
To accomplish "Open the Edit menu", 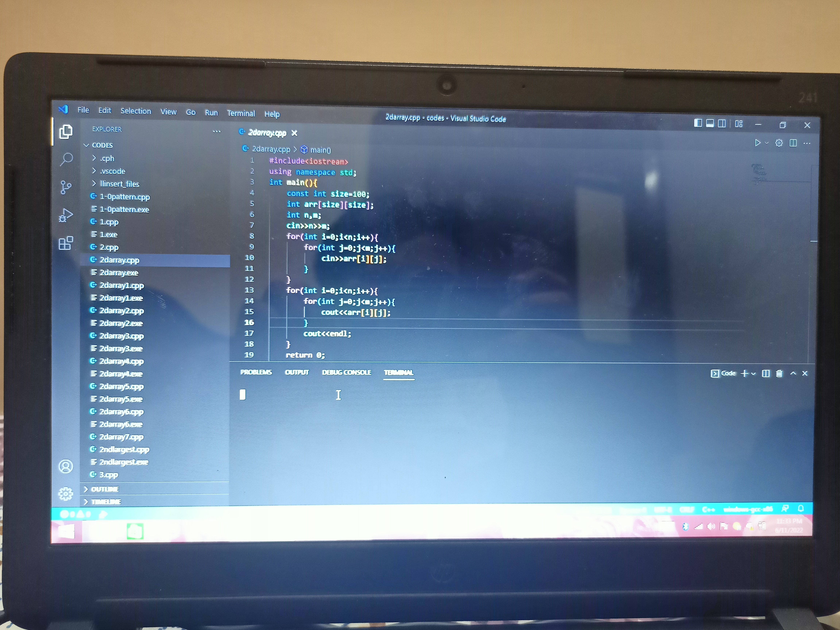I will (105, 110).
